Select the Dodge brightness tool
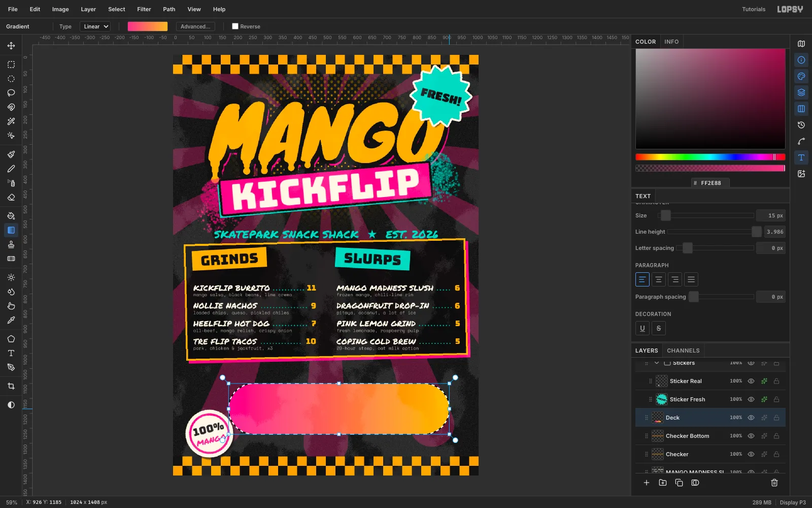The image size is (812, 508). [11, 277]
